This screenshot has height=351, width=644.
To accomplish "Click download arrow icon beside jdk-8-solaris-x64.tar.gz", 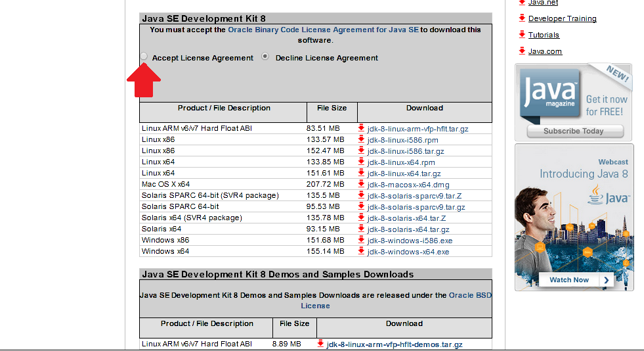I will tap(361, 229).
